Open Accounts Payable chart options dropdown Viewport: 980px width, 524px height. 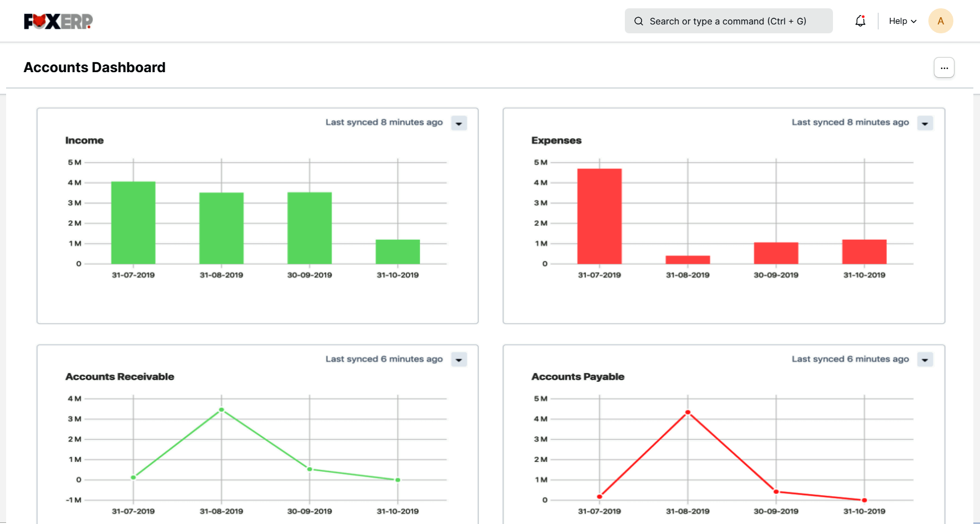[925, 360]
